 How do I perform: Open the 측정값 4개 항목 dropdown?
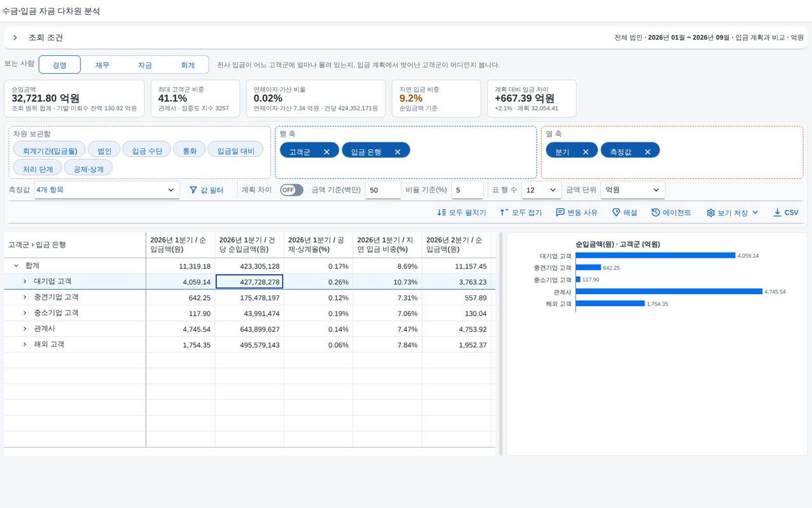pos(107,190)
